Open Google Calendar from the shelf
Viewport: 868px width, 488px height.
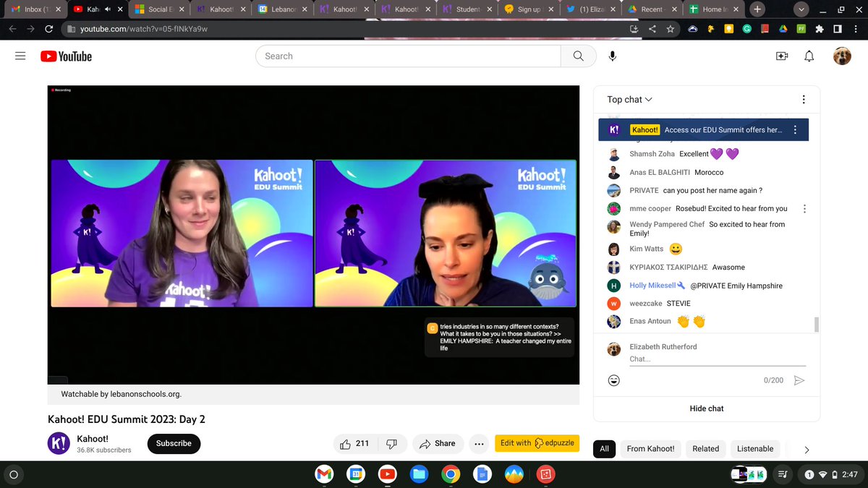(355, 474)
